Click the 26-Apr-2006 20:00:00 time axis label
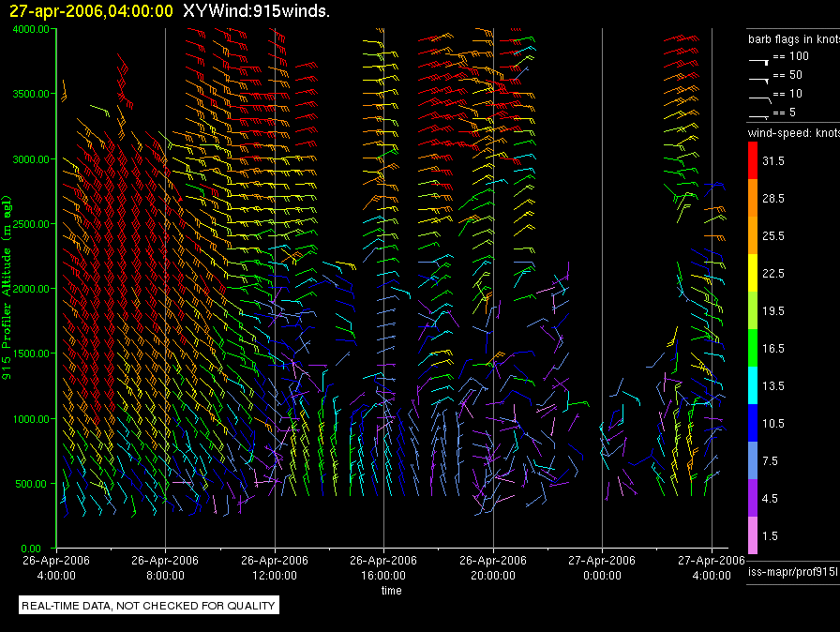The height and width of the screenshot is (632, 840). pyautogui.click(x=492, y=566)
